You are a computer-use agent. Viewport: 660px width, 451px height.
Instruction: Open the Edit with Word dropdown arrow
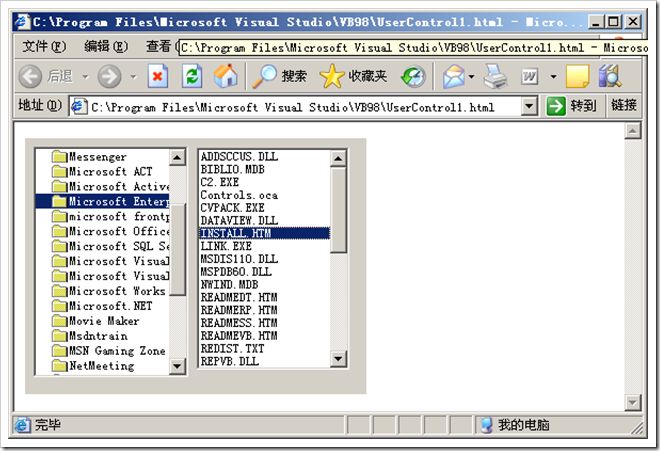tap(553, 77)
